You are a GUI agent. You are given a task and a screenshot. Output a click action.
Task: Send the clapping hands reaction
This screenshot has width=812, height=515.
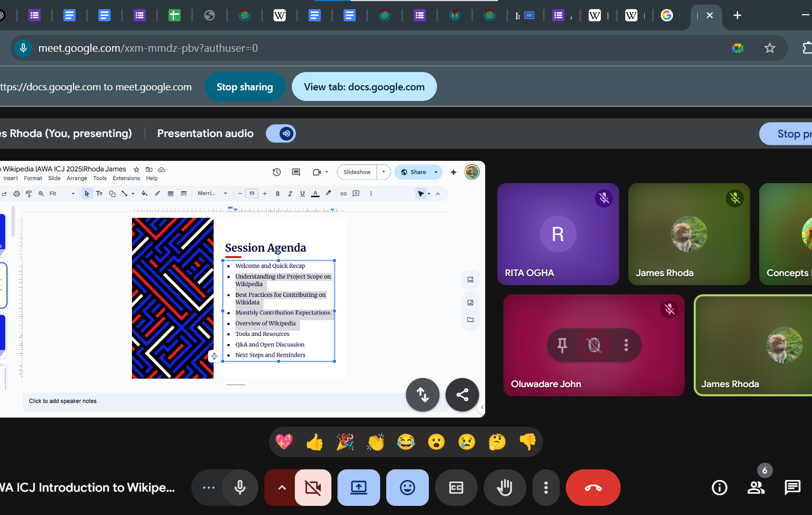click(x=376, y=442)
